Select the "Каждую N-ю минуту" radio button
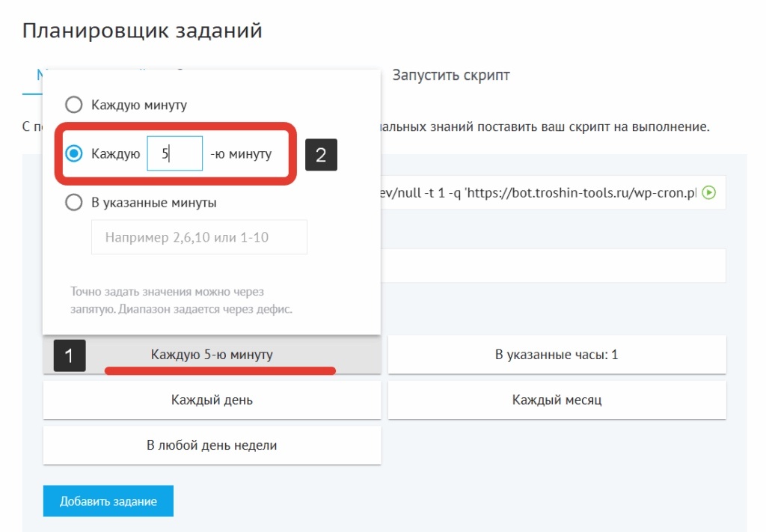This screenshot has height=532, width=766. 74,153
